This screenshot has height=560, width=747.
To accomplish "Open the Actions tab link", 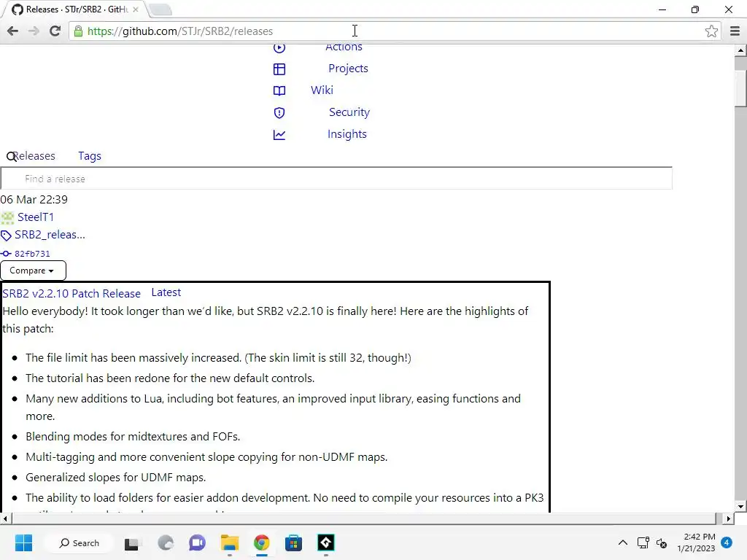I will pos(344,47).
